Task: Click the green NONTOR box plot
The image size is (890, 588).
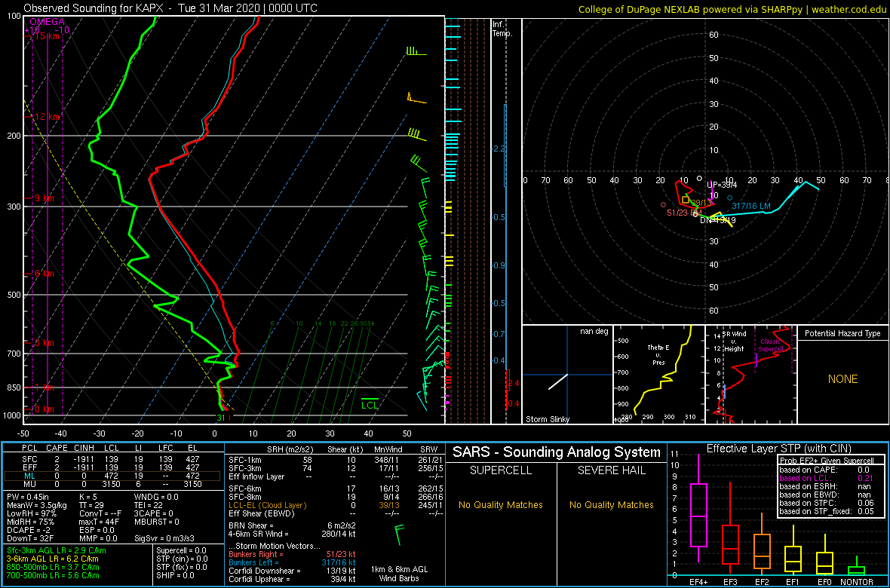Action: [857, 566]
